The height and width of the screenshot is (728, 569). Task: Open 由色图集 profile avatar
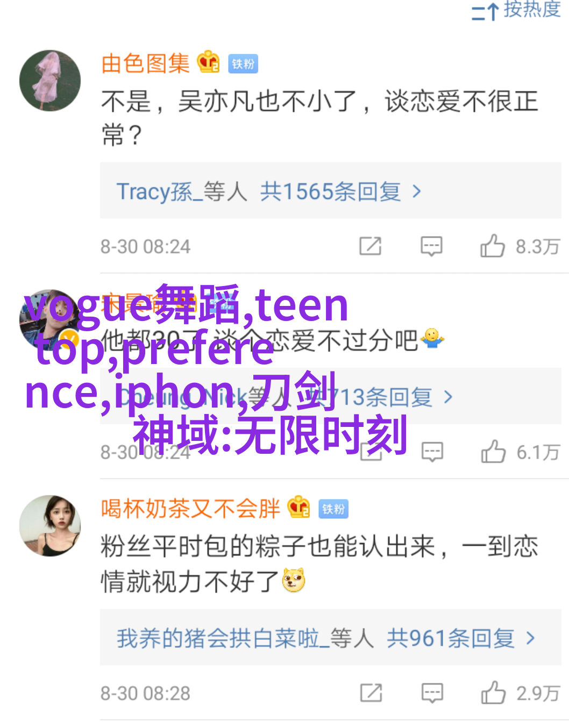pos(50,81)
